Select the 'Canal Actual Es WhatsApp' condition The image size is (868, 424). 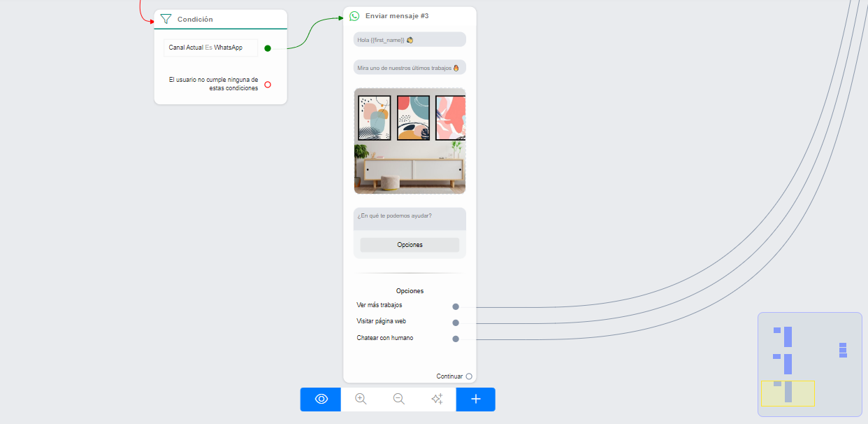[x=210, y=48]
